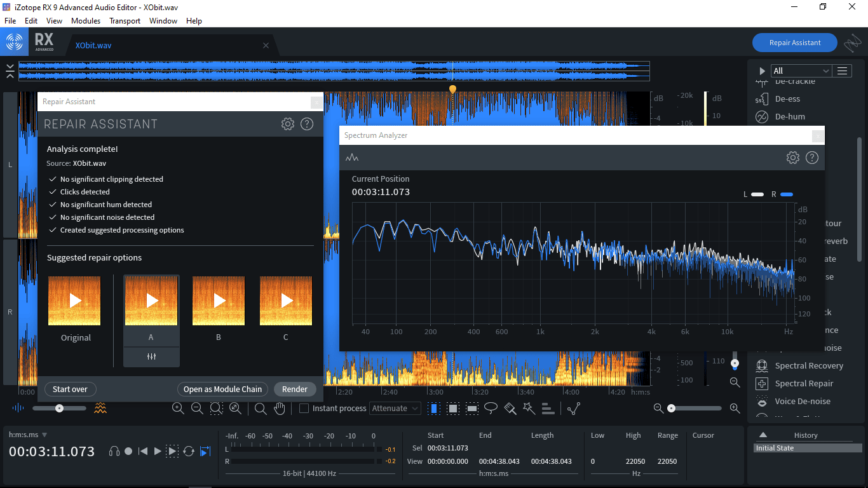Image resolution: width=868 pixels, height=488 pixels.
Task: Click the pitch contour node icon in the toolbar
Action: pyautogui.click(x=574, y=409)
